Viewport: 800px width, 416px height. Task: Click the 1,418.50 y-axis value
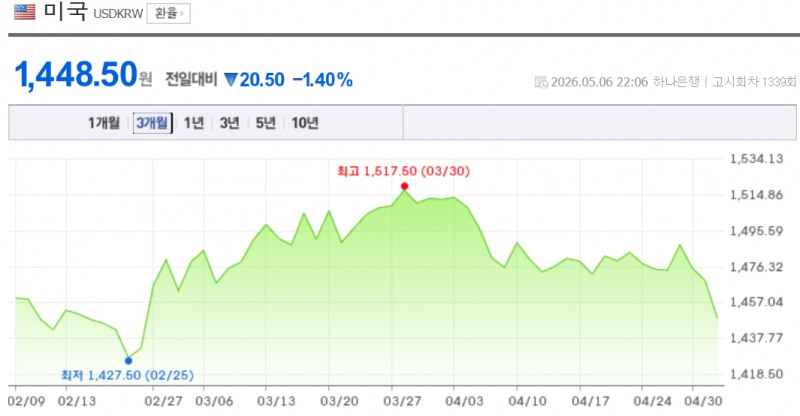[756, 375]
